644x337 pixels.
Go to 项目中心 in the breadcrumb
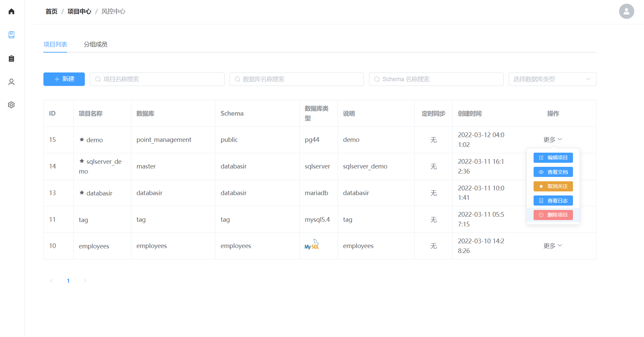coord(79,11)
